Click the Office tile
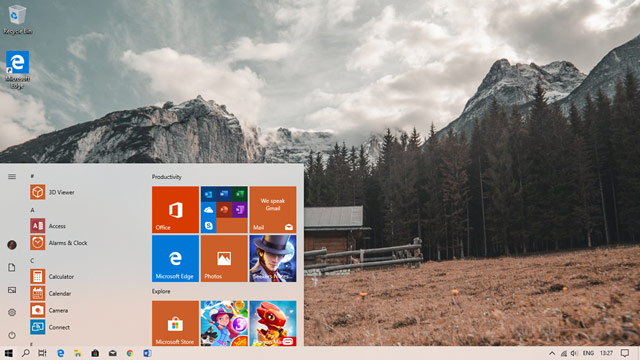 pos(176,210)
